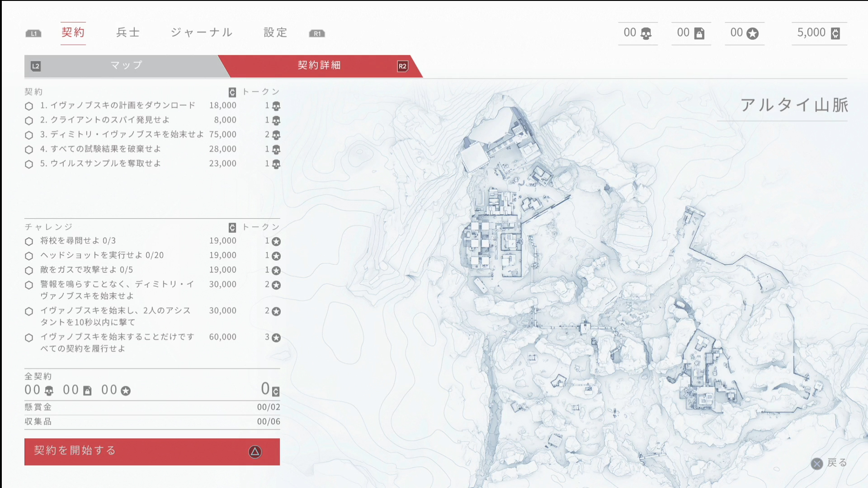The image size is (868, 488).
Task: Toggle objective 5 virus sample marker
Action: 29,164
